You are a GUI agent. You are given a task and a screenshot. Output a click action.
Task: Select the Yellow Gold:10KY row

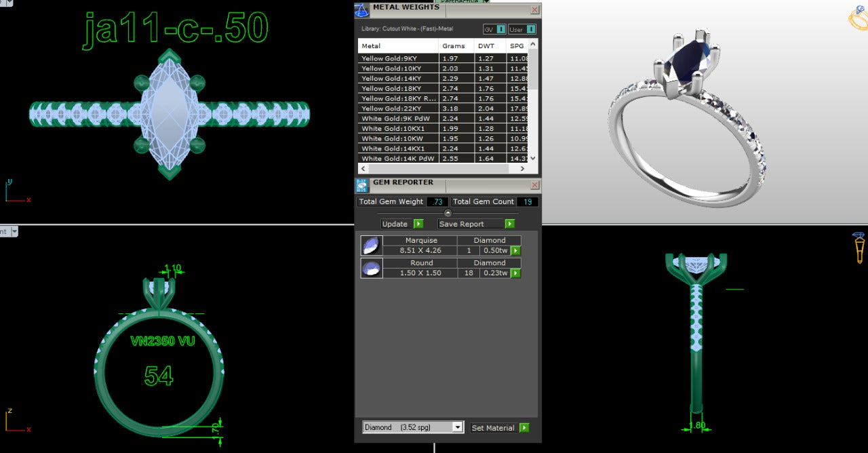pos(443,68)
